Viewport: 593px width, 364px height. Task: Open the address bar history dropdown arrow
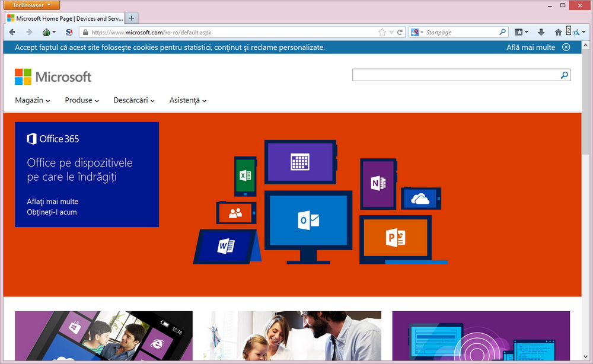click(391, 33)
